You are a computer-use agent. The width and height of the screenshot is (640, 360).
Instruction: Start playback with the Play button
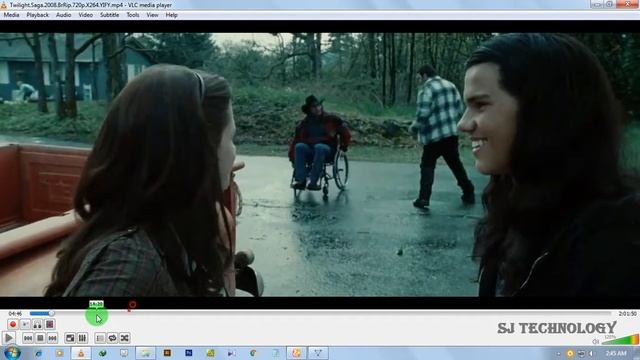point(9,338)
